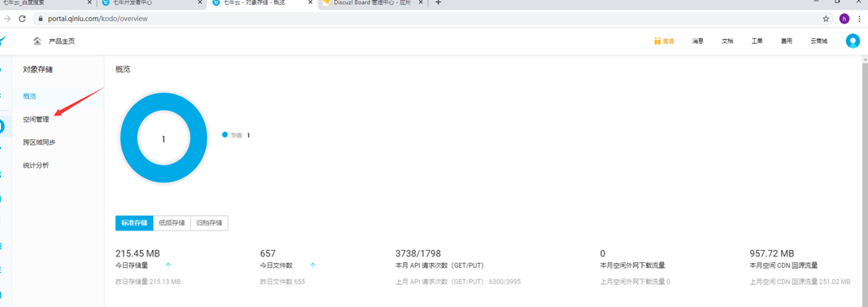Open Chrome's three-dot menu
Screen dimensions: 868x307
859,18
